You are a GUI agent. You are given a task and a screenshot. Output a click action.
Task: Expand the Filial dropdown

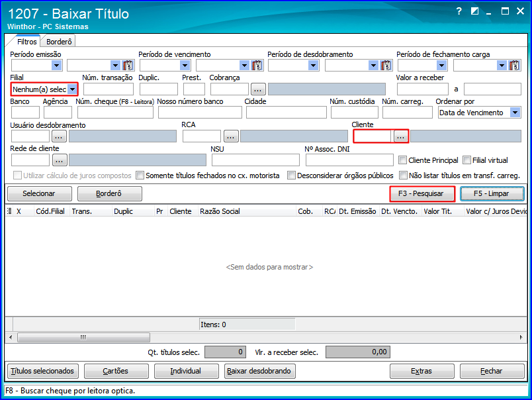[x=72, y=89]
